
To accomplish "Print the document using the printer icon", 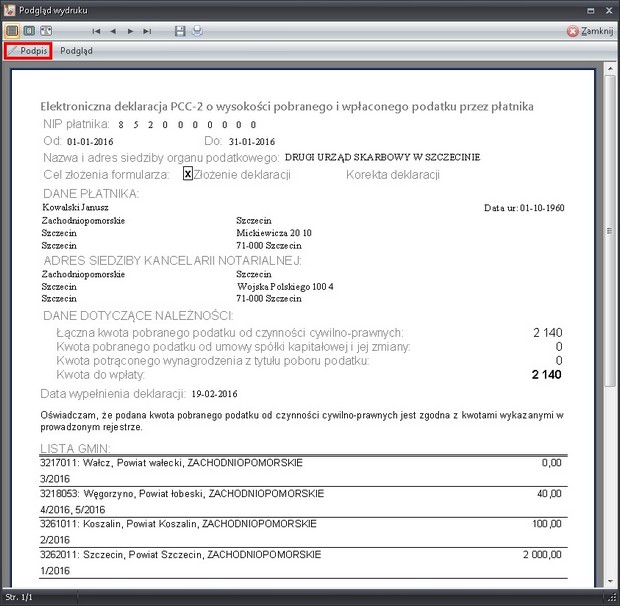I will [x=197, y=31].
